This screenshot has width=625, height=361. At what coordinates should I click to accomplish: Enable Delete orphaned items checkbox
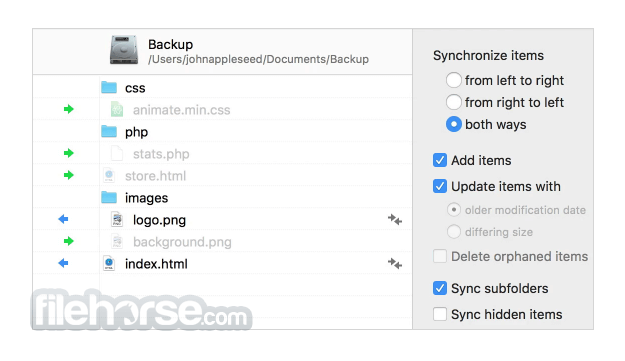pyautogui.click(x=440, y=256)
